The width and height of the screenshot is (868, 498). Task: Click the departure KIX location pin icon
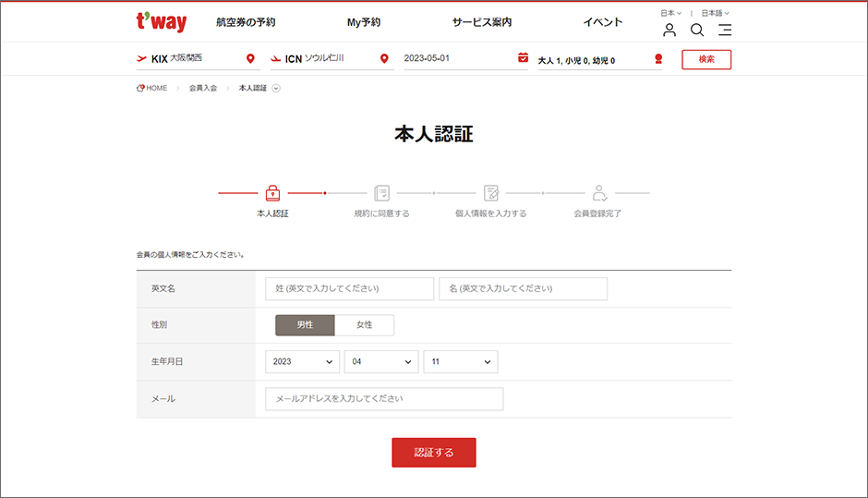click(x=250, y=59)
